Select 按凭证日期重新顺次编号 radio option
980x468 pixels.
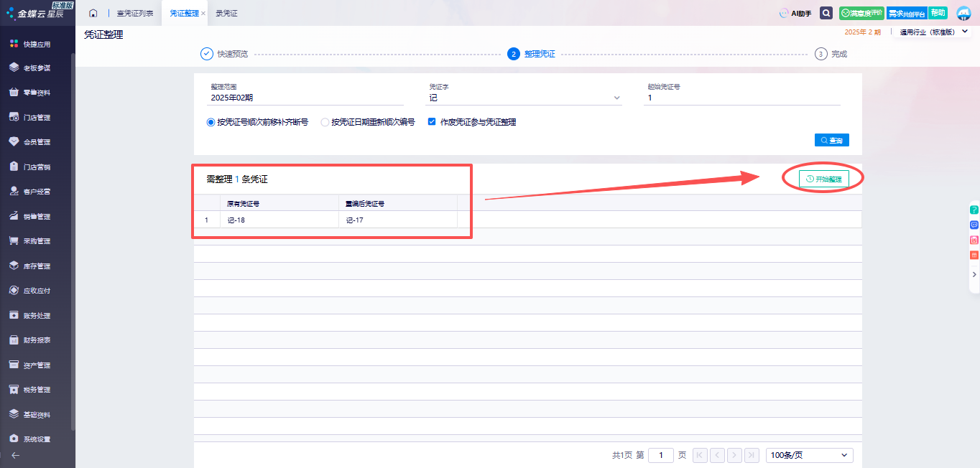(x=325, y=122)
